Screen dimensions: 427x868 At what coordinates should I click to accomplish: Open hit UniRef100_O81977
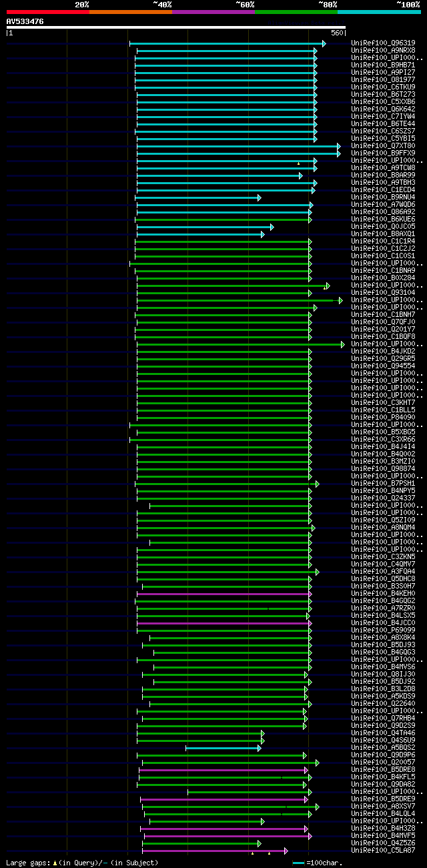[x=383, y=80]
